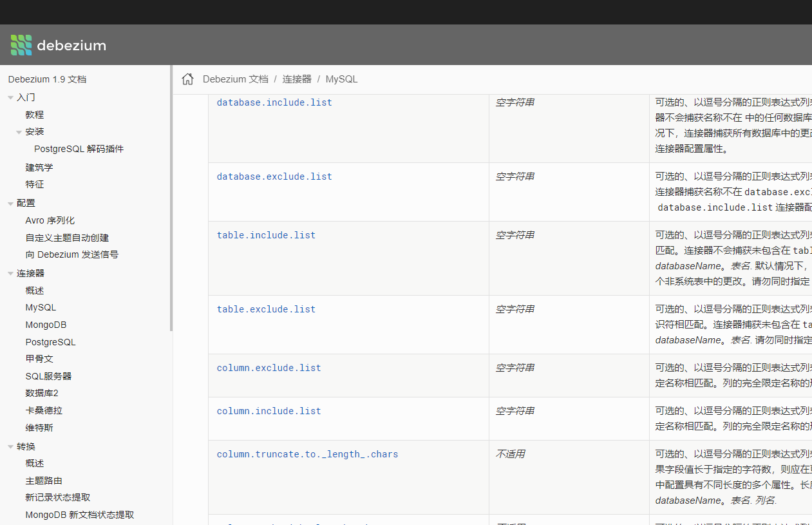Open 主题路由 in sidebar
The height and width of the screenshot is (525, 812).
44,481
